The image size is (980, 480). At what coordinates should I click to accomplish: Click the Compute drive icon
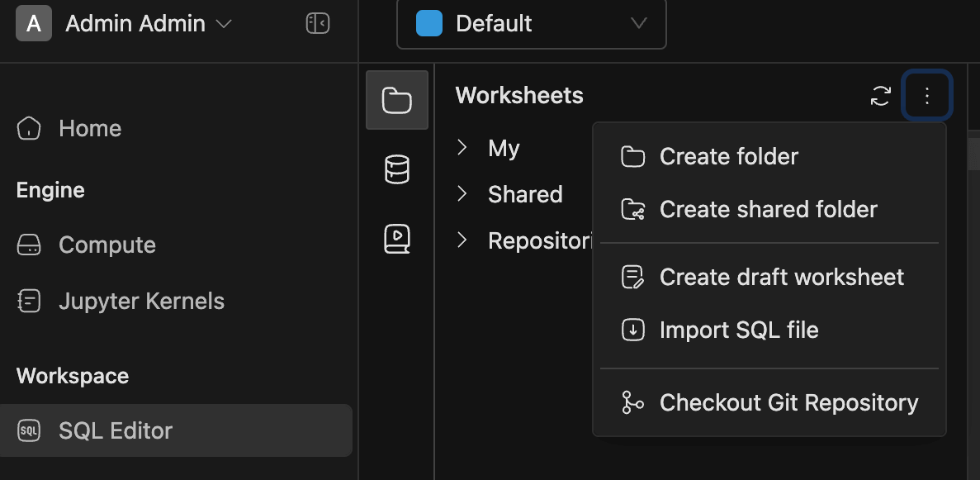pyautogui.click(x=29, y=245)
